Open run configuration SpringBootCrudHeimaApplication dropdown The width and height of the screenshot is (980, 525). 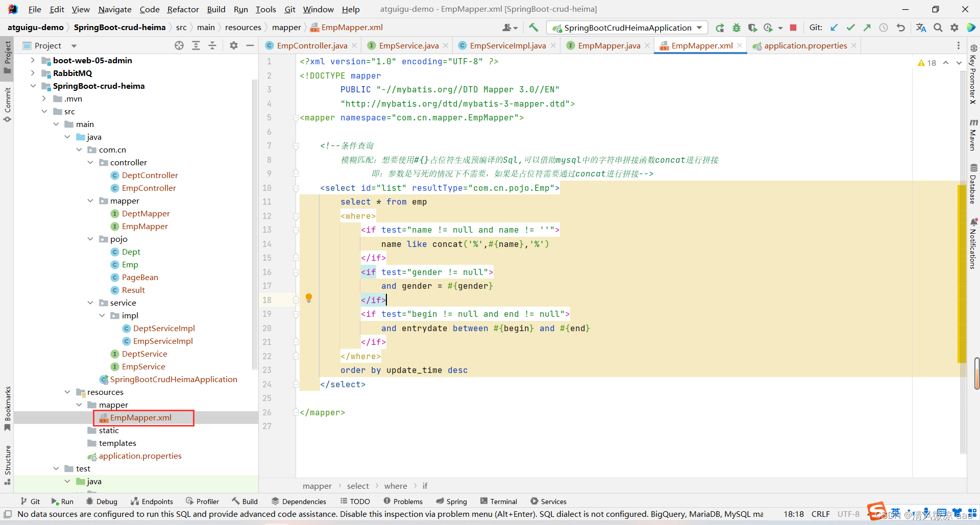[x=628, y=28]
